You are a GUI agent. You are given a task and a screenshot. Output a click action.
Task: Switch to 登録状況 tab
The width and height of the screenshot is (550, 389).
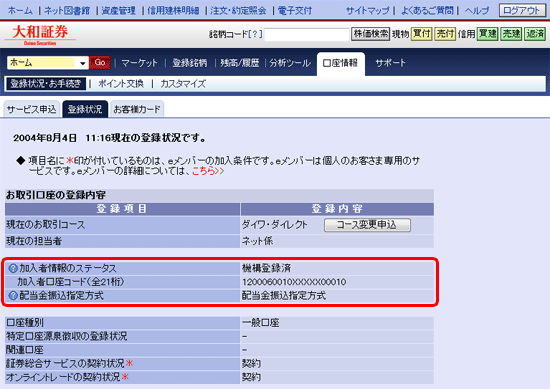click(85, 109)
